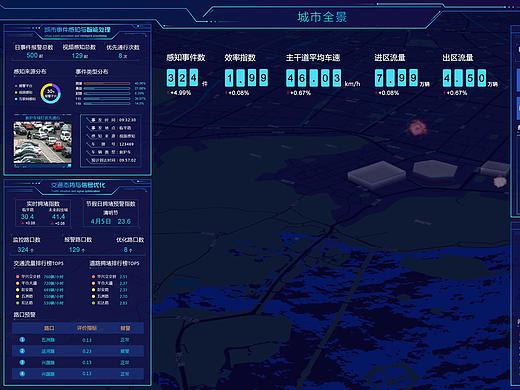The image size is (520, 390).
Task: Click the 129 value under 视频感知总数
Action: pyautogui.click(x=77, y=56)
